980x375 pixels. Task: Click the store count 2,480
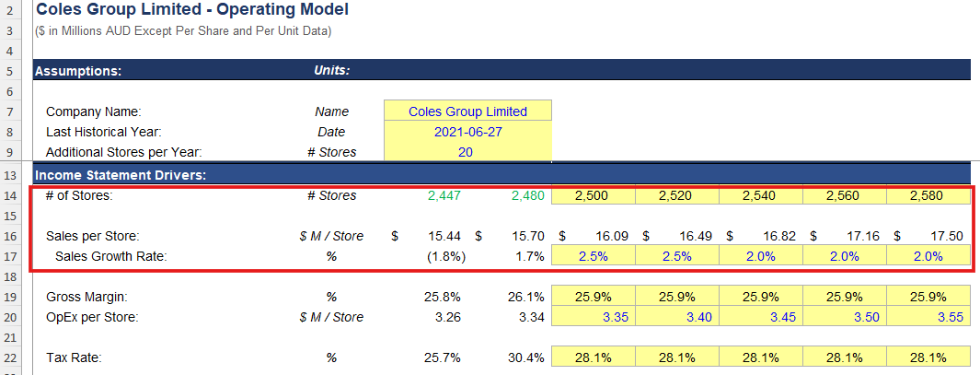click(x=527, y=196)
